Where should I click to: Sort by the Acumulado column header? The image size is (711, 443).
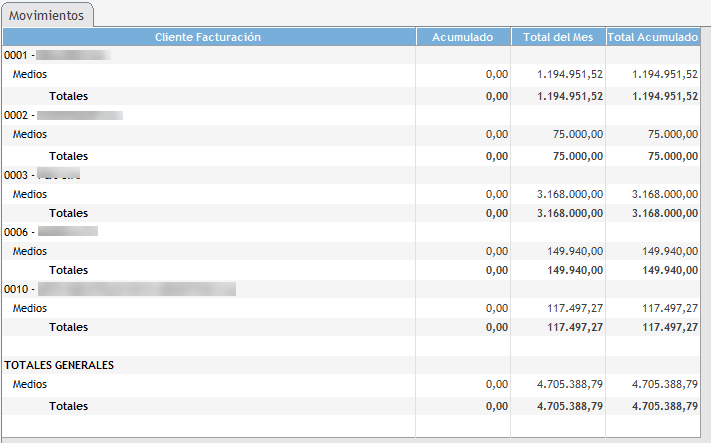pyautogui.click(x=462, y=37)
